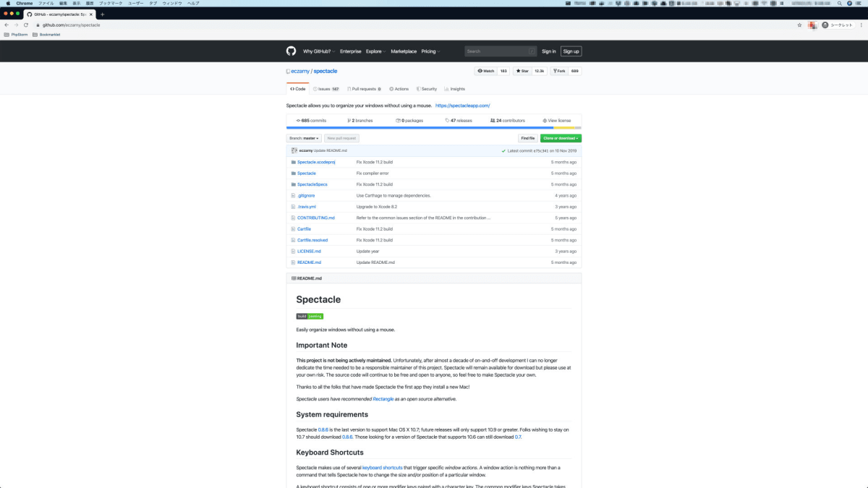This screenshot has width=868, height=488.
Task: Click the browser back arrow
Action: [7, 25]
